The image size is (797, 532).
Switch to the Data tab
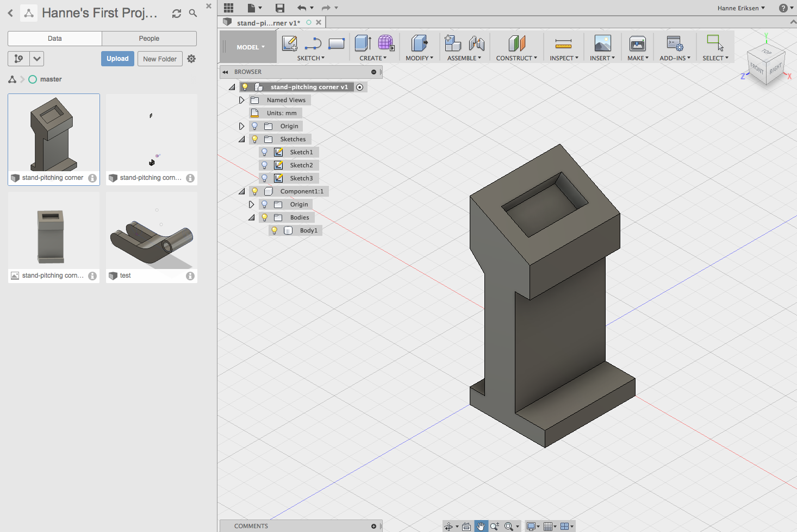coord(55,39)
